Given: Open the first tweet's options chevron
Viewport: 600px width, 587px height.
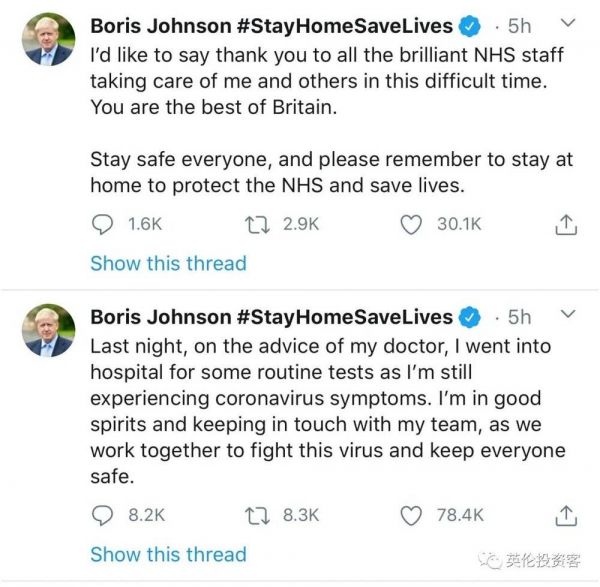Looking at the screenshot, I should pos(566,24).
